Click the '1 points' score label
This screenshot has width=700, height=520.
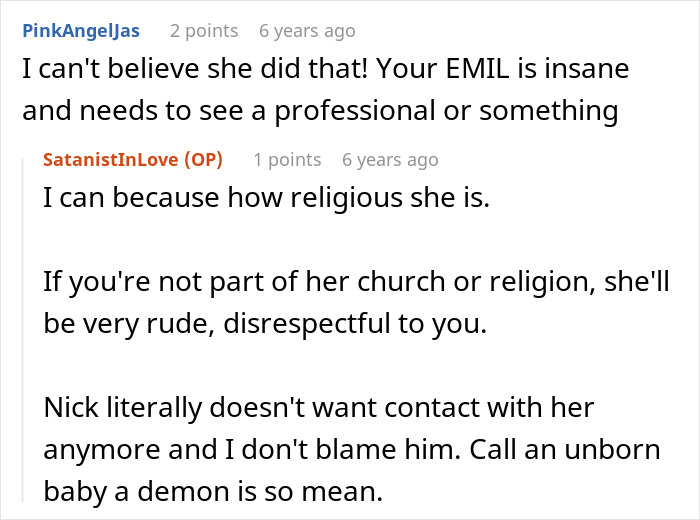coord(287,159)
